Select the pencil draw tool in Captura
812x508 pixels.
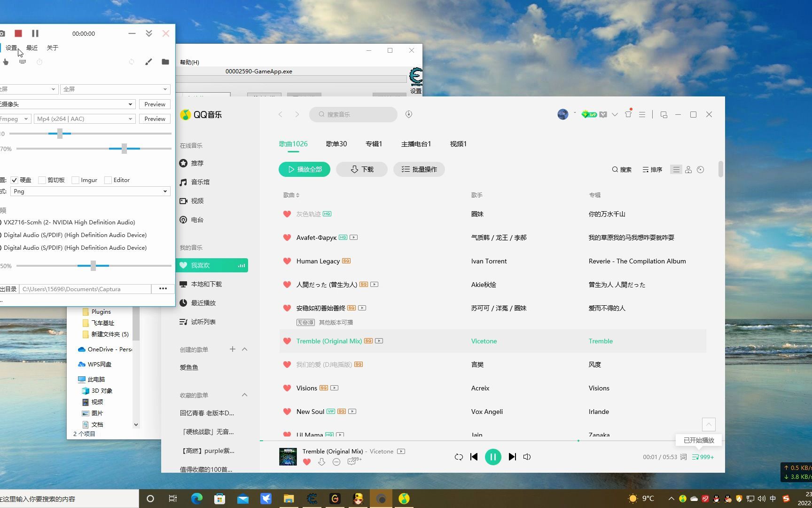(x=148, y=62)
